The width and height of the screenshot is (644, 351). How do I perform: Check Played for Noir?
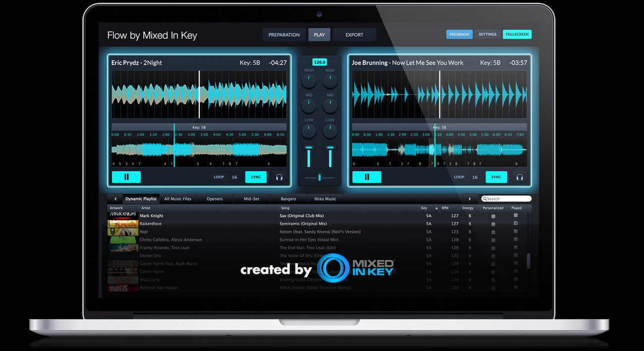coord(516,231)
